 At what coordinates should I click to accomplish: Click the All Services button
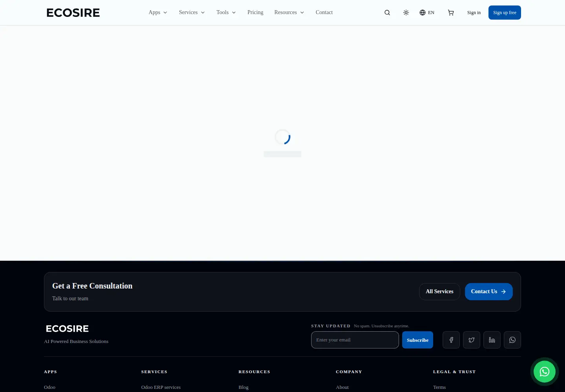(x=439, y=292)
